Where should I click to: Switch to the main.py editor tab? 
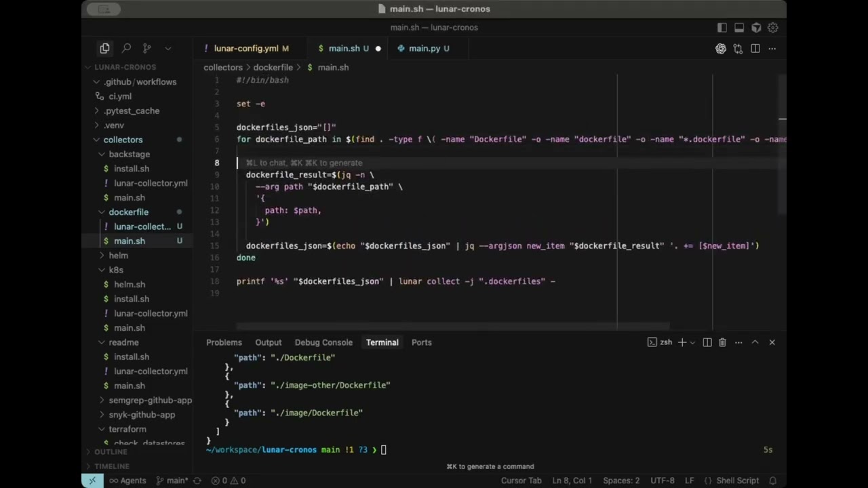tap(425, 49)
